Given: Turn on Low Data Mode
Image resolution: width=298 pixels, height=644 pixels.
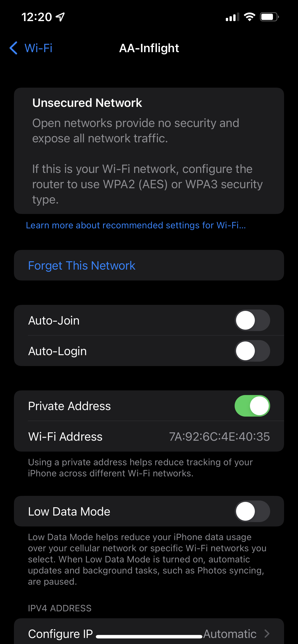Looking at the screenshot, I should (x=252, y=511).
